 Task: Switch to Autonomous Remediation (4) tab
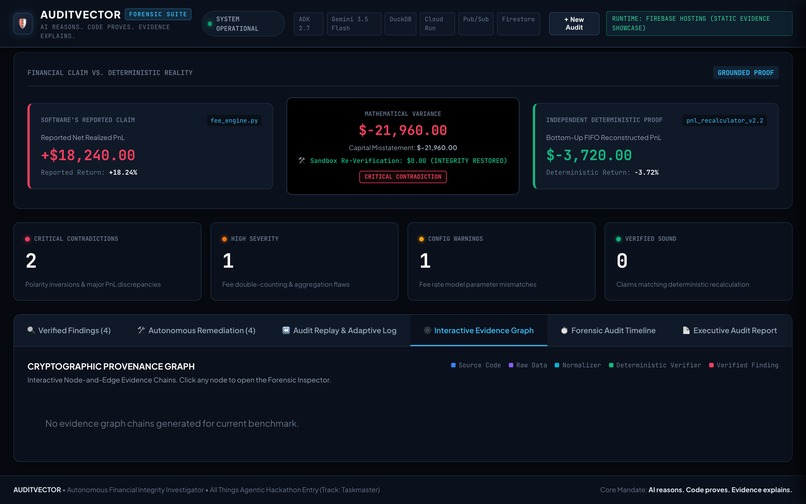[196, 330]
